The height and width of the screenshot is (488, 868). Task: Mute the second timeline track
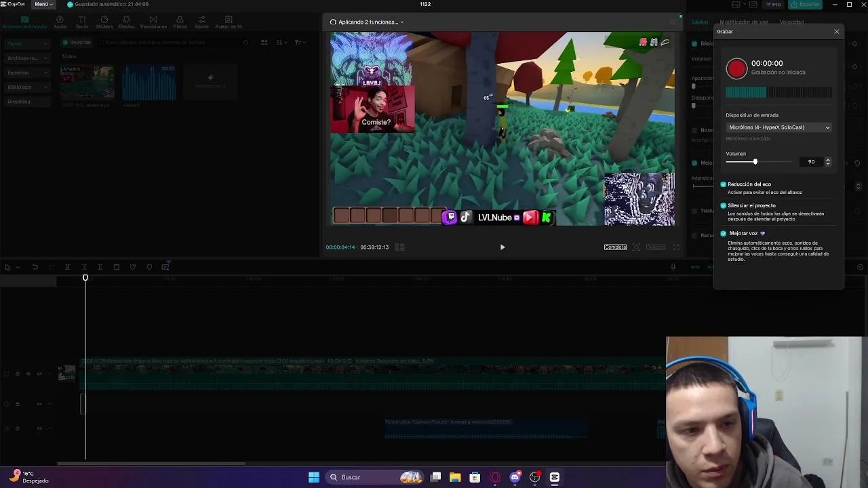(39, 404)
